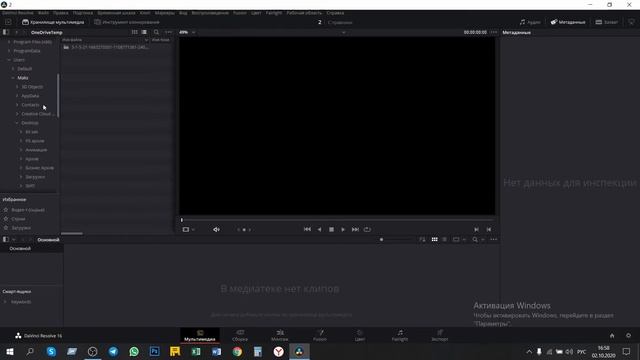The width and height of the screenshot is (640, 360).
Task: Toggle the media storage sidebar layout icon
Action: pyautogui.click(x=6, y=32)
